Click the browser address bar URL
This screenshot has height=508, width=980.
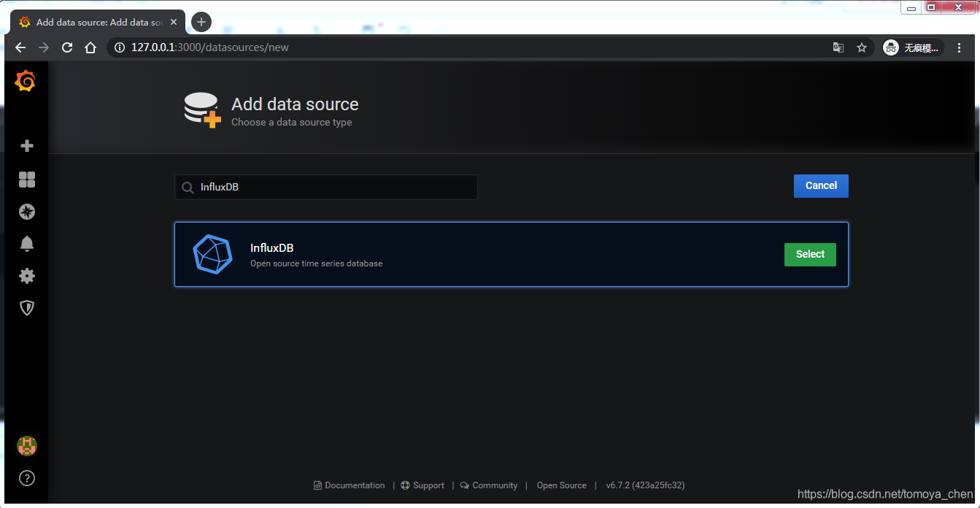tap(210, 47)
